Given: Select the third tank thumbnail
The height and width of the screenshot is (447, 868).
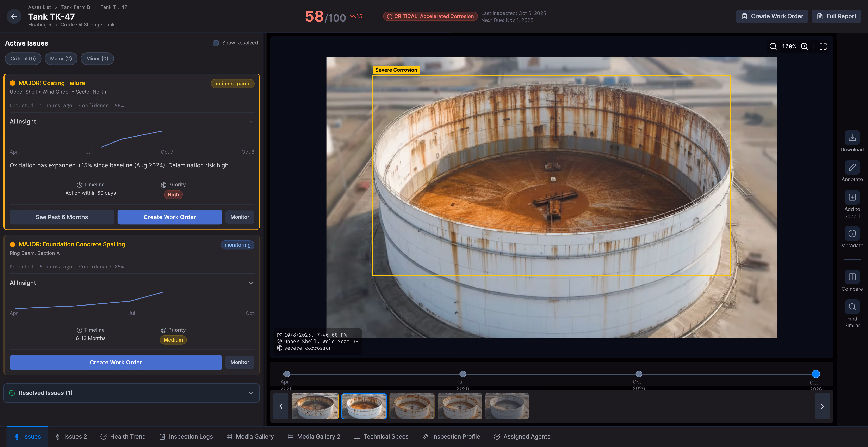Looking at the screenshot, I should [412, 406].
